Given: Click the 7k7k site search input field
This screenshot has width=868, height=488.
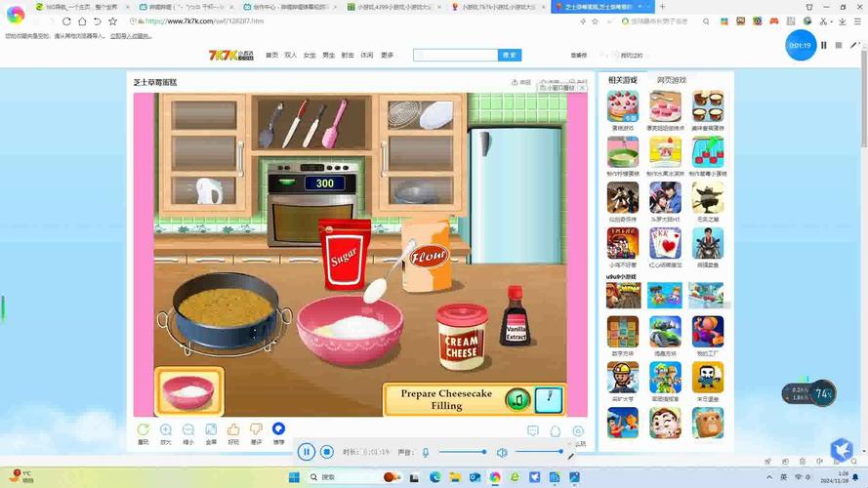Looking at the screenshot, I should click(455, 56).
